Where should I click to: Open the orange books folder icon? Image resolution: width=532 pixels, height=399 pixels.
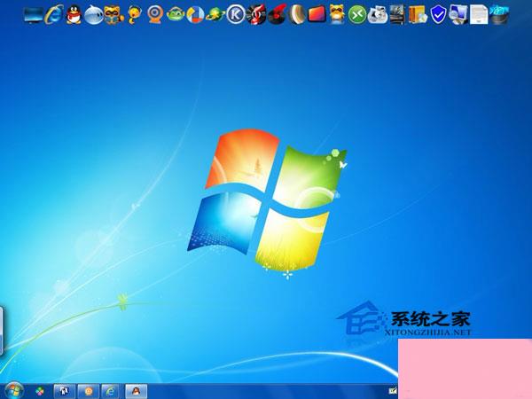pyautogui.click(x=418, y=15)
